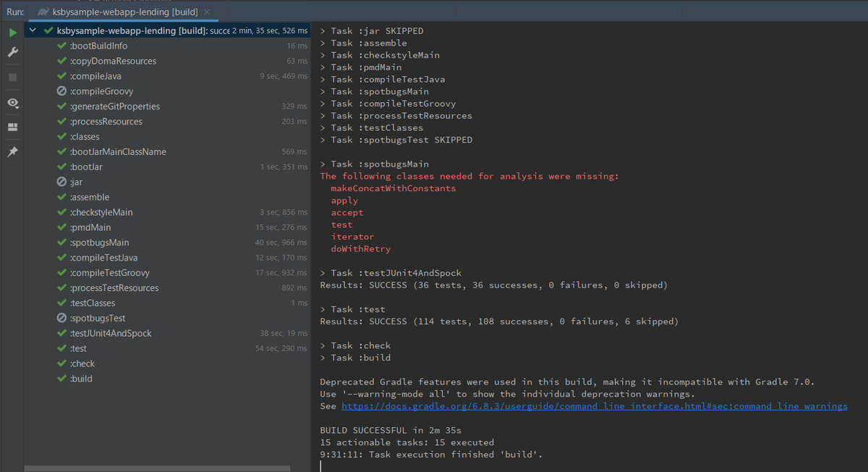Click the Stop square icon
868x472 pixels.
click(12, 77)
